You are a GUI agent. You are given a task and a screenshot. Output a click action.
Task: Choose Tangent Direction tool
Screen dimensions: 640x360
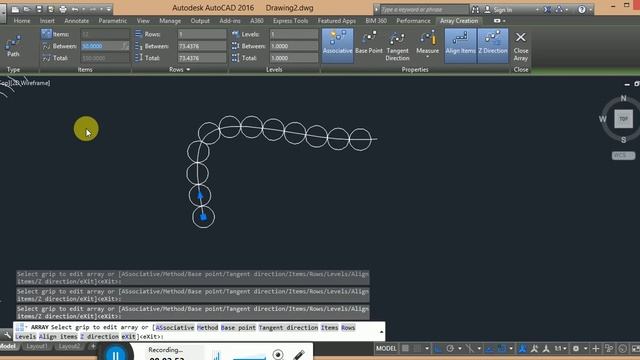click(397, 46)
